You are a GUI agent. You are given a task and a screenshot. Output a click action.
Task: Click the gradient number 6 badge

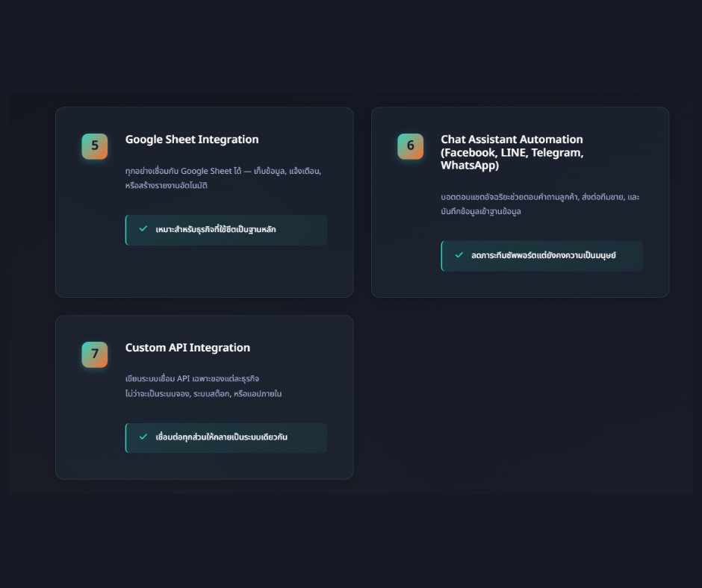pyautogui.click(x=410, y=146)
